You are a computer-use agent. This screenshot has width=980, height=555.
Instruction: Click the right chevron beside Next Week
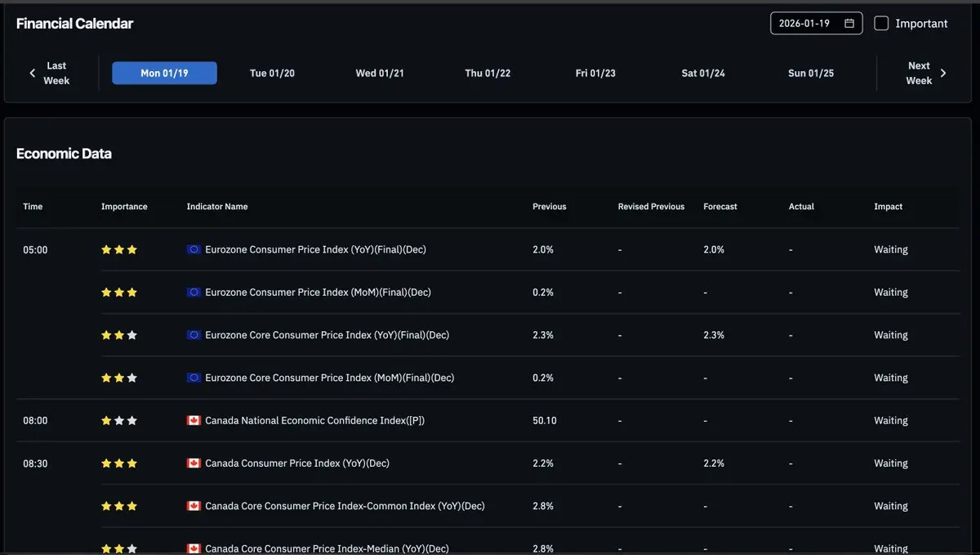coord(943,73)
